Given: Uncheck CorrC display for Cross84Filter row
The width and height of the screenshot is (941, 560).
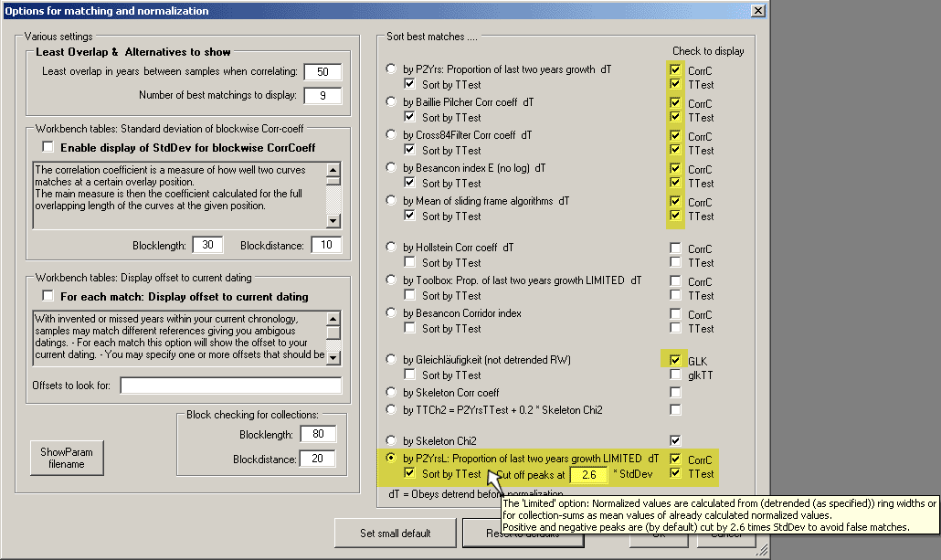Looking at the screenshot, I should [676, 135].
